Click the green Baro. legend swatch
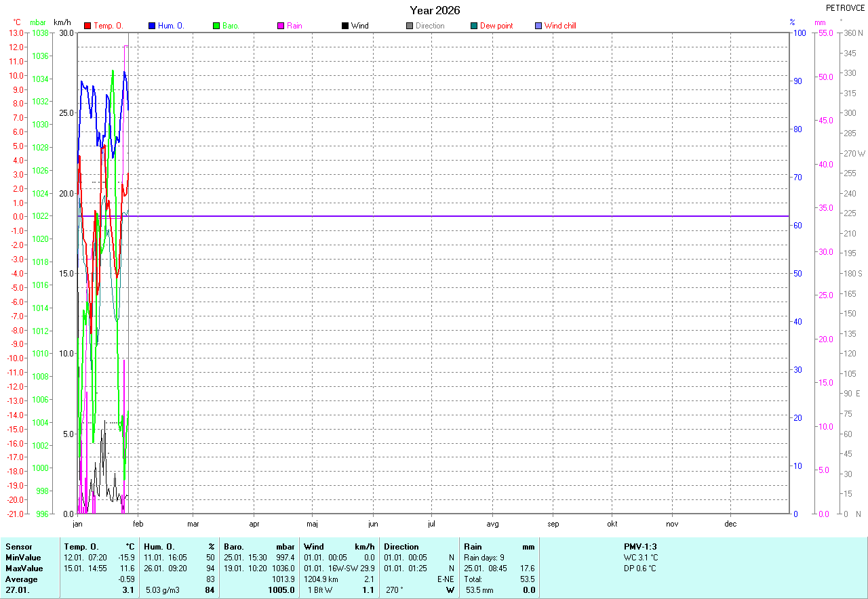 pos(216,26)
